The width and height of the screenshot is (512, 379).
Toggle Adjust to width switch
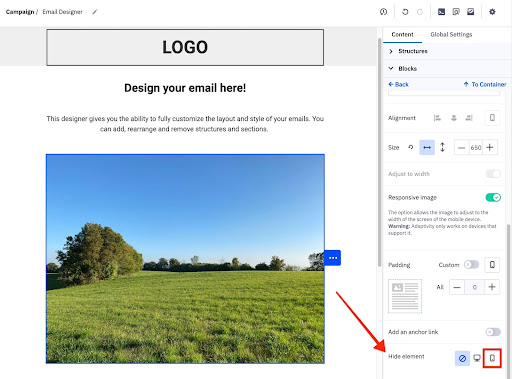(493, 174)
